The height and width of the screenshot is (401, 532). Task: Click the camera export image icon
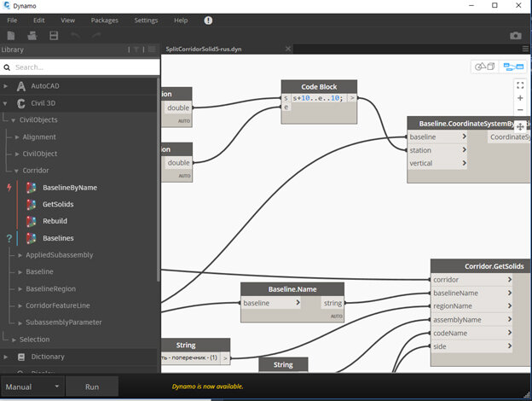[x=515, y=36]
